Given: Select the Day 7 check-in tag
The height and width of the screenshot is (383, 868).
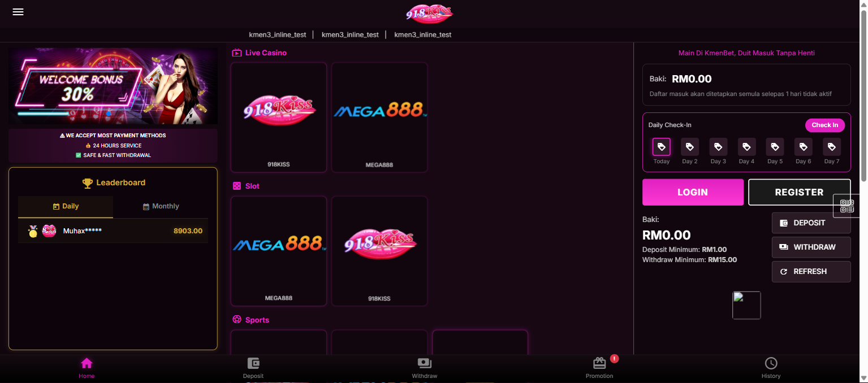Looking at the screenshot, I should [x=831, y=147].
